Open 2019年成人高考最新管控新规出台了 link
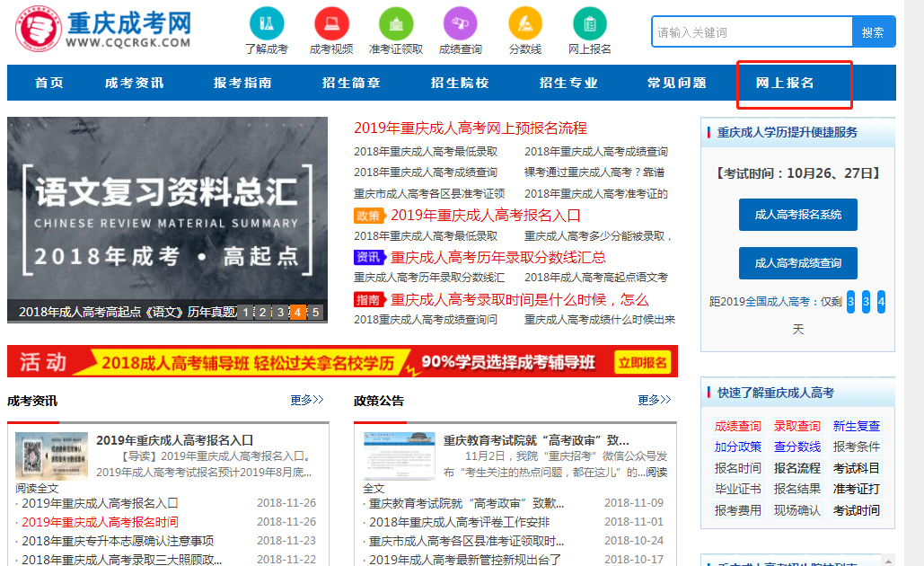924x566 pixels. 465,560
